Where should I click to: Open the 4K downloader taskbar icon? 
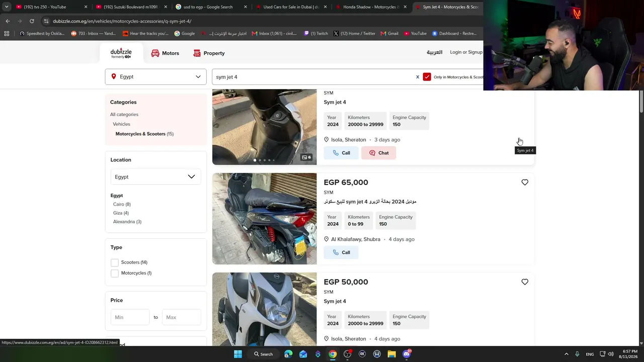click(x=362, y=354)
